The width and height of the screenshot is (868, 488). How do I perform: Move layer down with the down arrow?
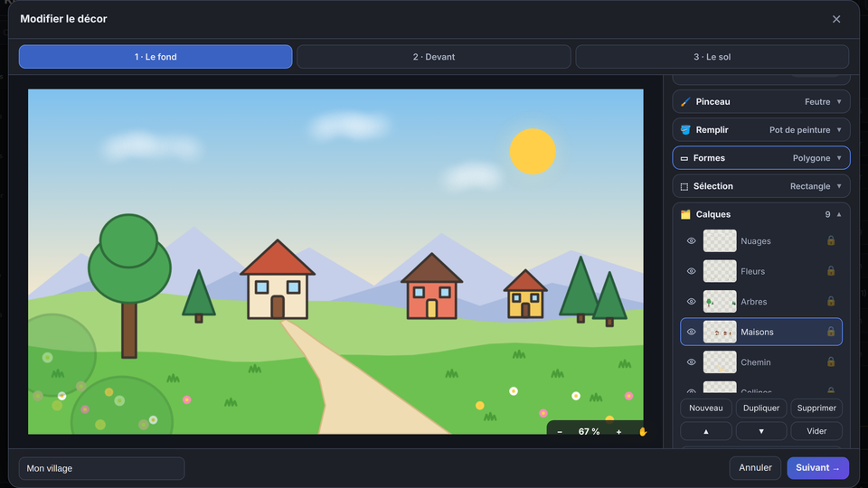point(761,431)
